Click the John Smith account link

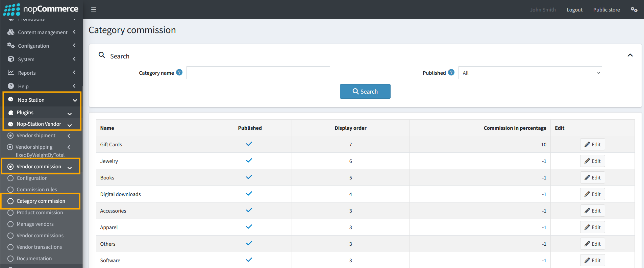point(543,10)
